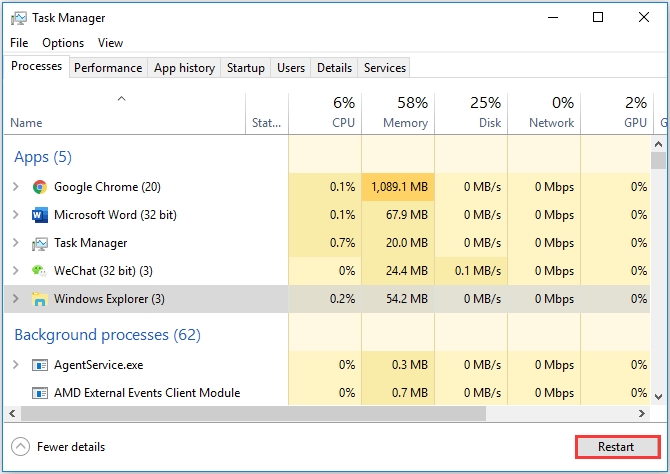Select the Microsoft Word (32 bit) row

(327, 215)
